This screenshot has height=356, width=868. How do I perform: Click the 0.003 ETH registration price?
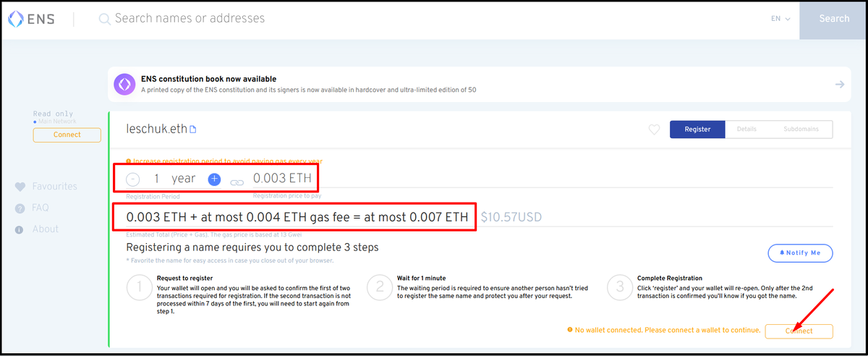pyautogui.click(x=281, y=179)
